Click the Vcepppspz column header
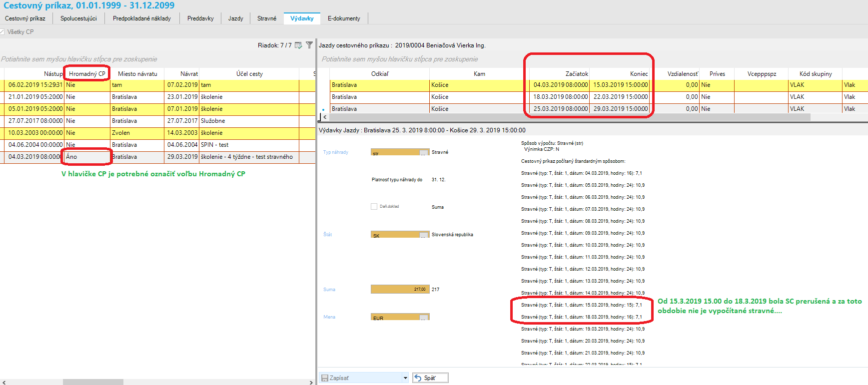 pos(762,74)
